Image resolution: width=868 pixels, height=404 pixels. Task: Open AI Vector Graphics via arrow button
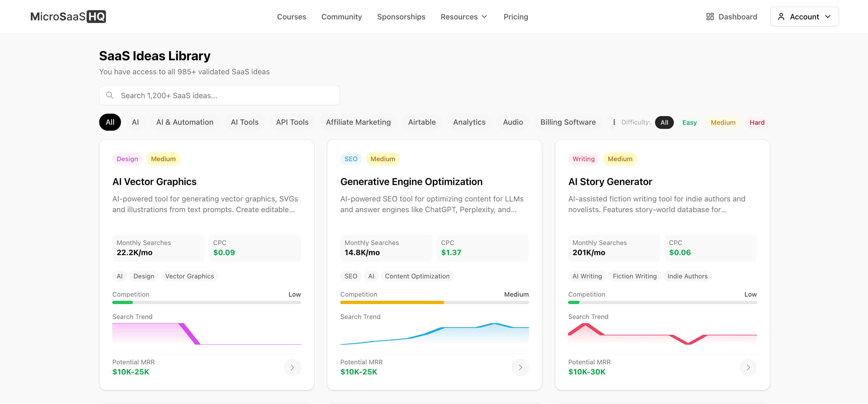pyautogui.click(x=292, y=367)
